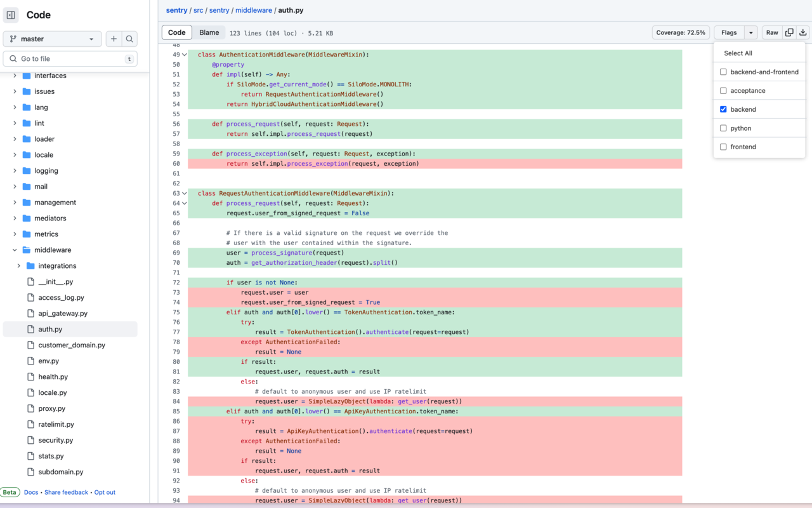
Task: Click the plus icon to create a new file
Action: point(114,39)
